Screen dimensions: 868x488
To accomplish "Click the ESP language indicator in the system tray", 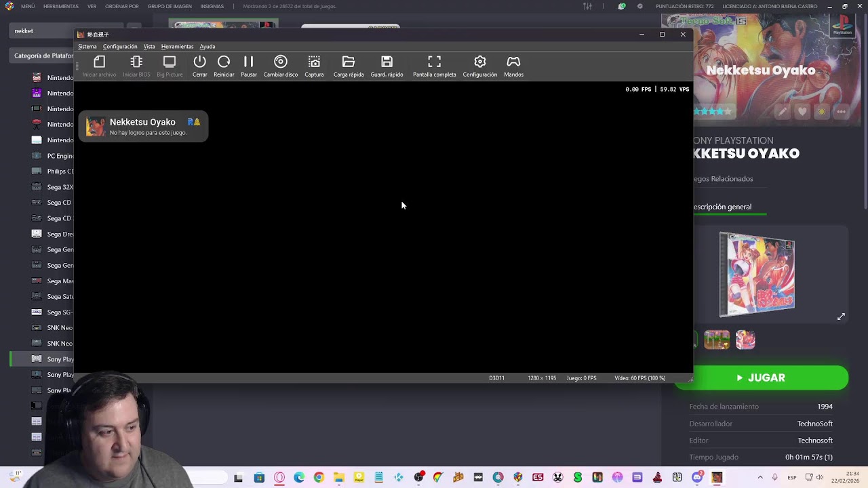I will (x=791, y=478).
